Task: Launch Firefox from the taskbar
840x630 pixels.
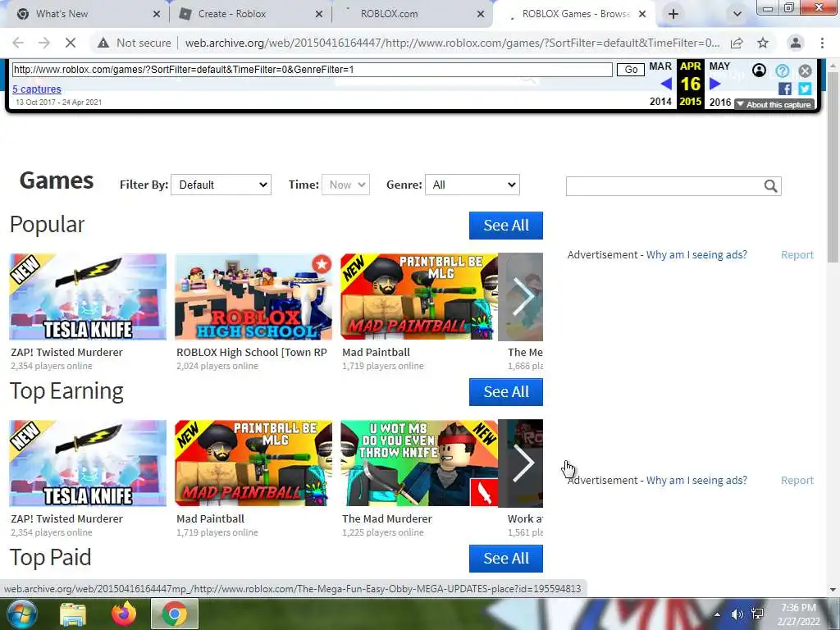Action: tap(124, 614)
